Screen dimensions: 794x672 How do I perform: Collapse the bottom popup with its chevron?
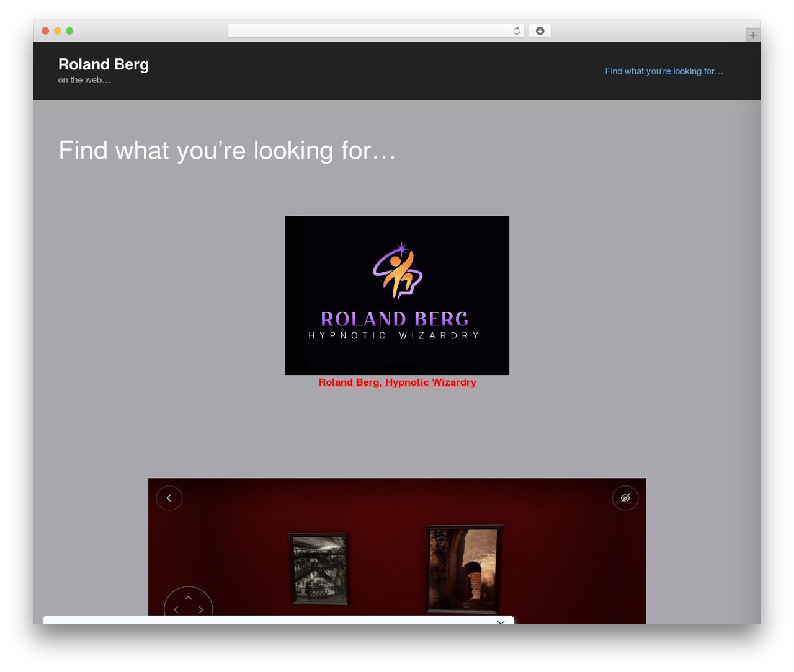tap(501, 621)
